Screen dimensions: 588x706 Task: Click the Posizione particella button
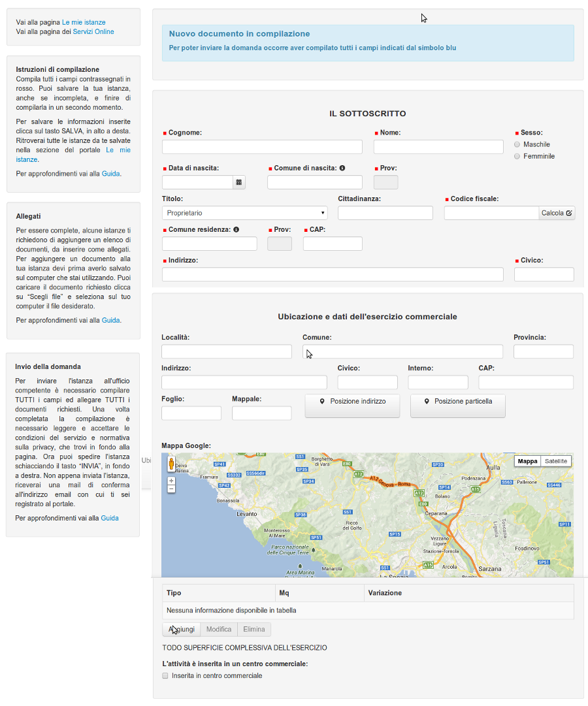click(x=458, y=406)
